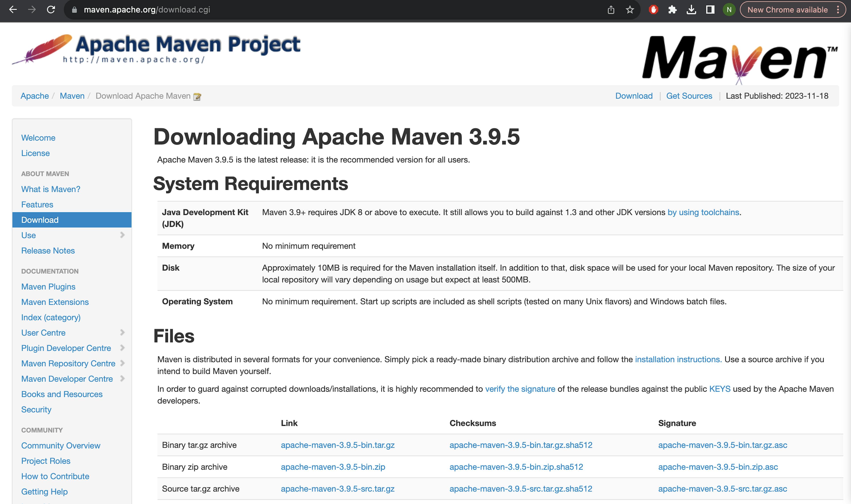
Task: Click the edit pencil icon in the breadcrumb
Action: click(x=197, y=96)
